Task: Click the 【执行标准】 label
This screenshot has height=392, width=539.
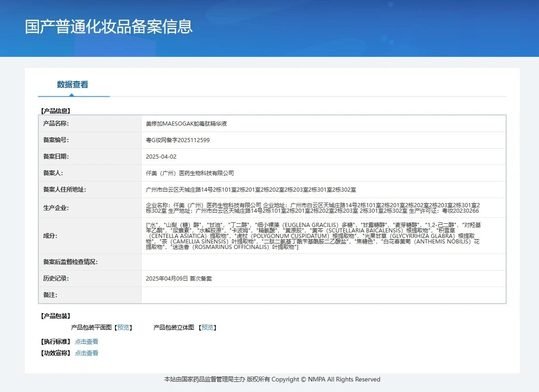Action: [x=55, y=342]
